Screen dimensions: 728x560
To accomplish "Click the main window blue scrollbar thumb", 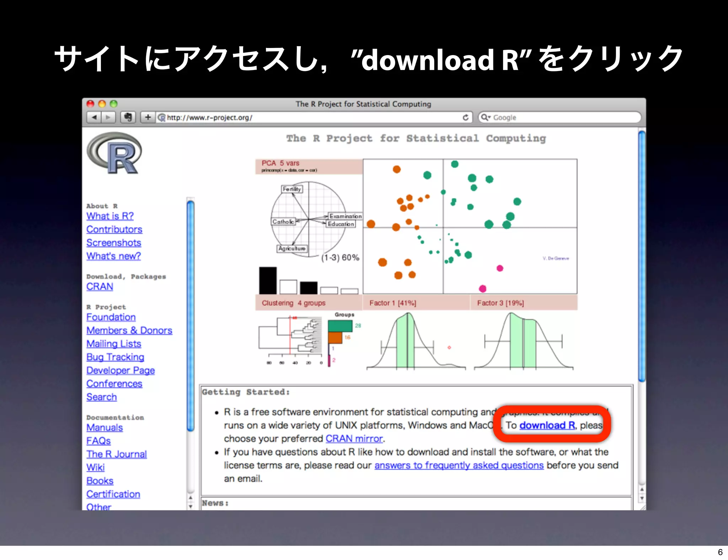I will [642, 256].
